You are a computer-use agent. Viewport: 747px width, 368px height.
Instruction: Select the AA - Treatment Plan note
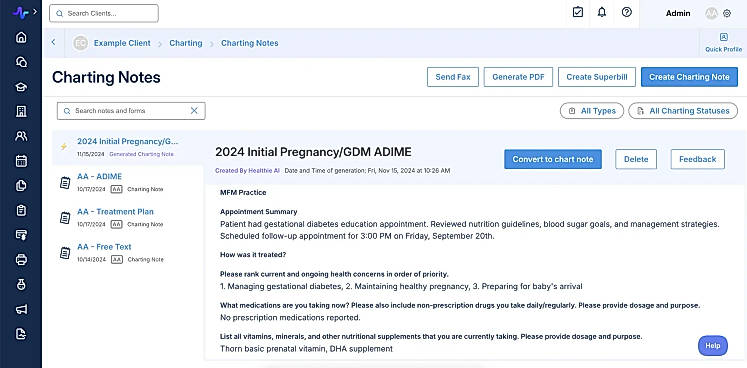[x=128, y=218]
